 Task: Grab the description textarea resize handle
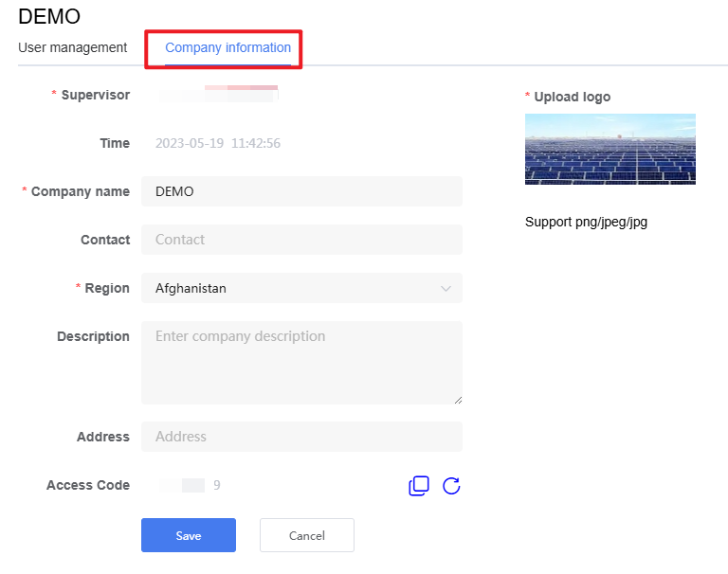458,400
